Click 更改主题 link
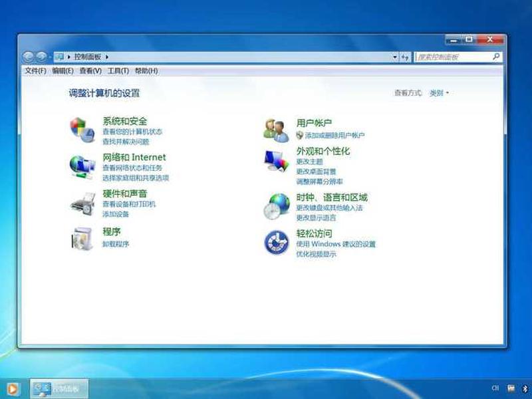532x399 pixels. click(x=309, y=162)
